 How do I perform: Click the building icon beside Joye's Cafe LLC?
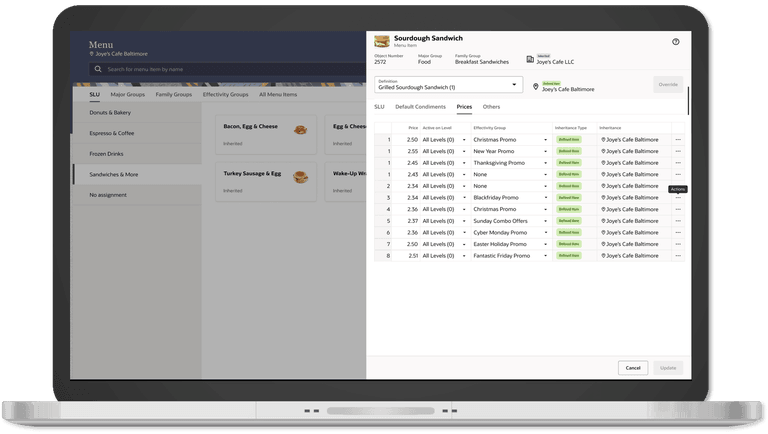pos(530,61)
